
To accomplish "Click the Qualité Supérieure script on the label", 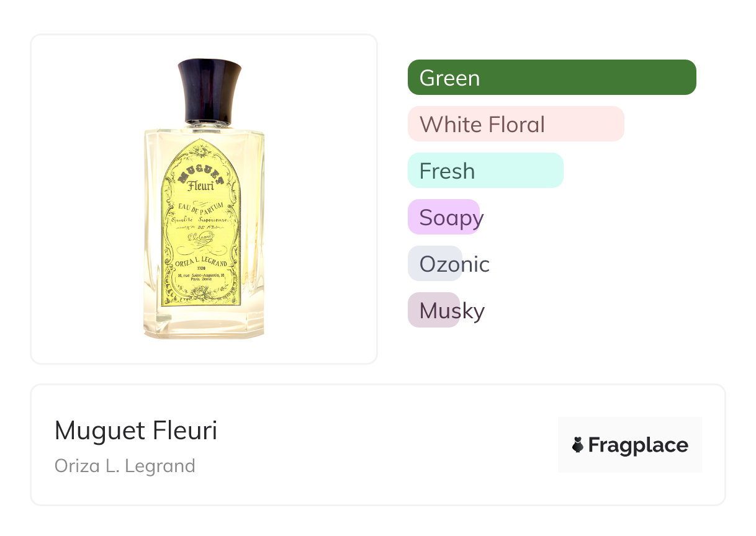I will tap(201, 219).
